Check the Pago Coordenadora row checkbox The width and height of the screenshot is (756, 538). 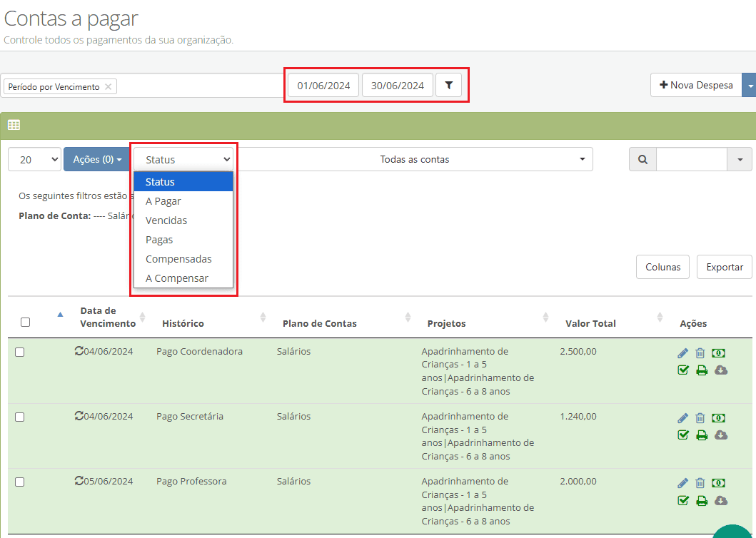[20, 352]
